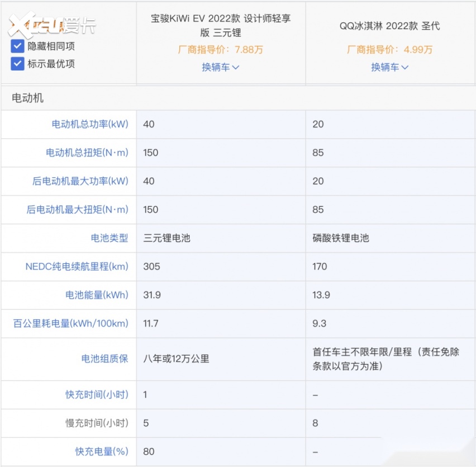
Task: Click the 电池类型 parameter label
Action: point(110,238)
